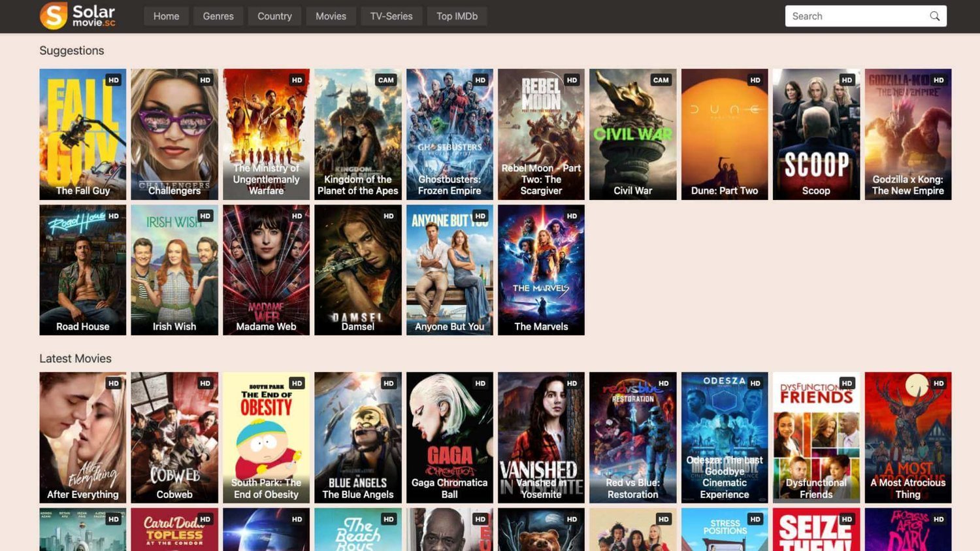Open the Madame Web poster
This screenshot has width=980, height=551.
click(x=266, y=270)
